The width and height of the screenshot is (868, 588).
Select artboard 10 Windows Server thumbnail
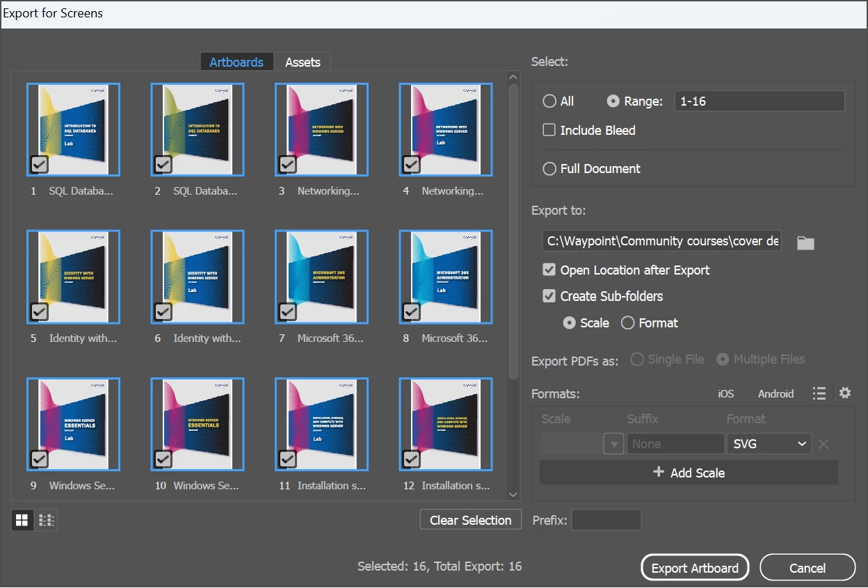coord(198,424)
